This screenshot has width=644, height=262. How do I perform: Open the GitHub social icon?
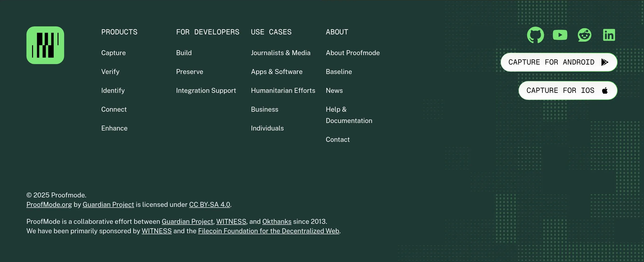(535, 35)
